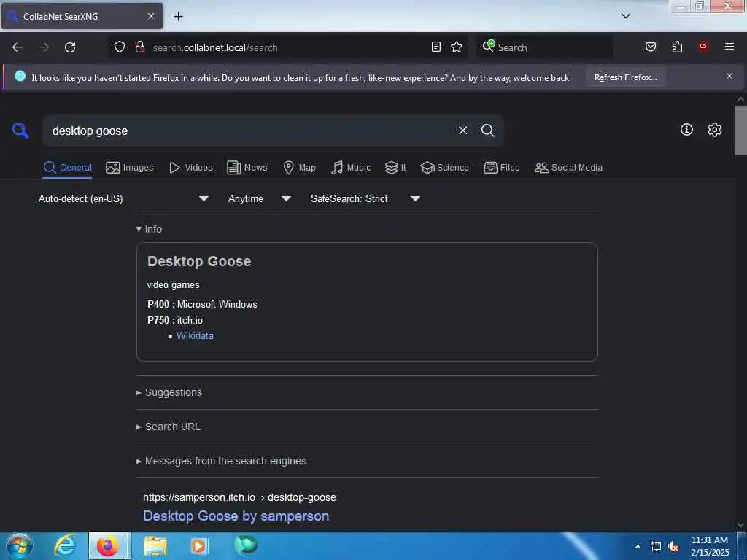Viewport: 747px width, 560px height.
Task: Switch to Images category
Action: click(130, 168)
